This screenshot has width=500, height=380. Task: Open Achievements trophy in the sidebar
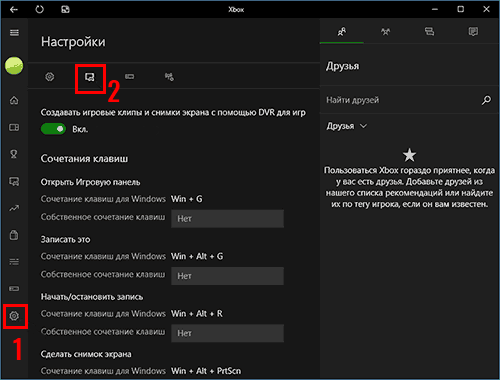14,154
